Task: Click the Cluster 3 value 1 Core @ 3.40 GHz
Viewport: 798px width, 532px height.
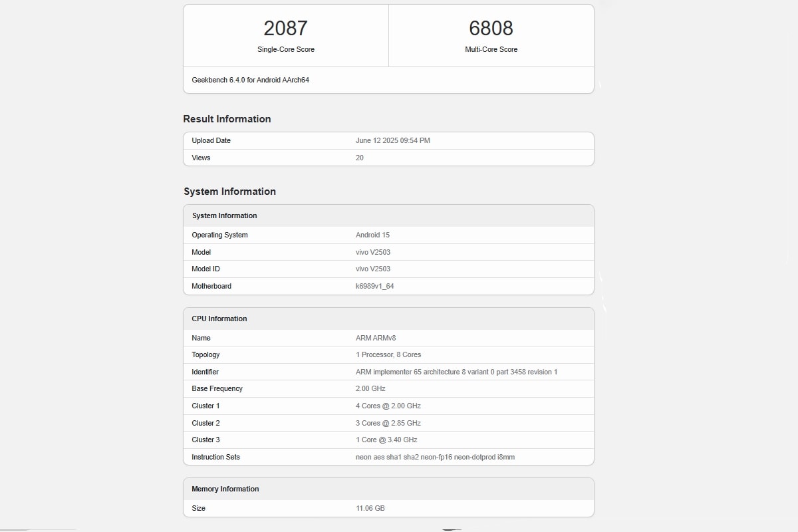Action: click(386, 440)
